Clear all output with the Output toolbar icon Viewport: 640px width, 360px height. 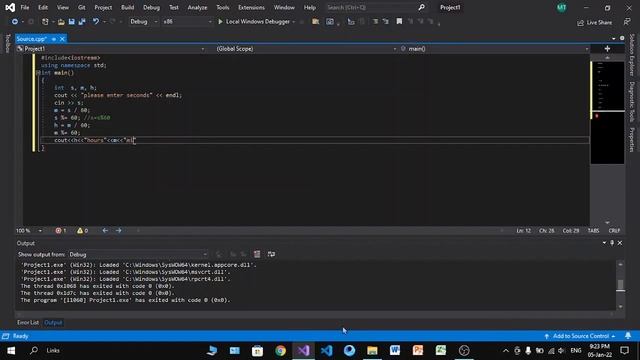(257, 254)
